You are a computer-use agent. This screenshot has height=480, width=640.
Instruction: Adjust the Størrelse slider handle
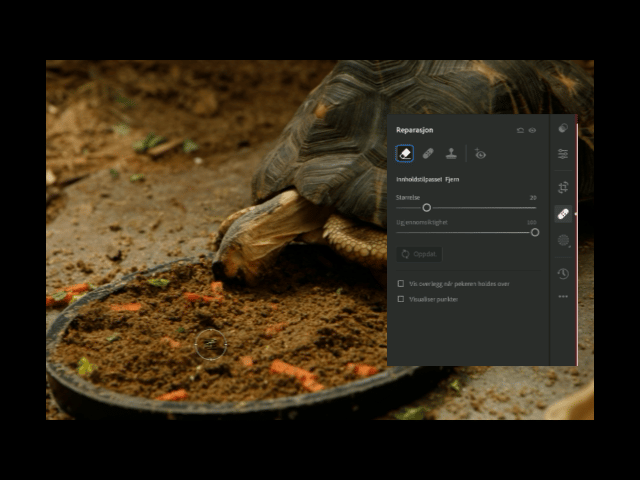(427, 208)
